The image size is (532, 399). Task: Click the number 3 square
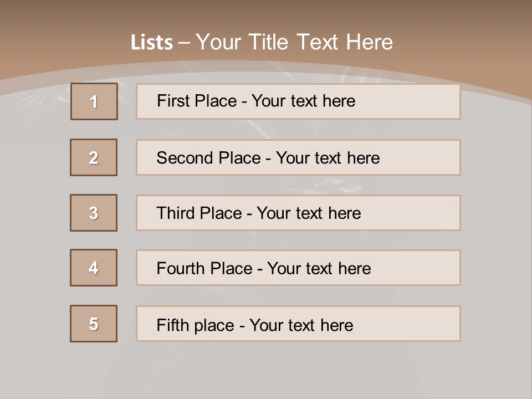pyautogui.click(x=94, y=213)
